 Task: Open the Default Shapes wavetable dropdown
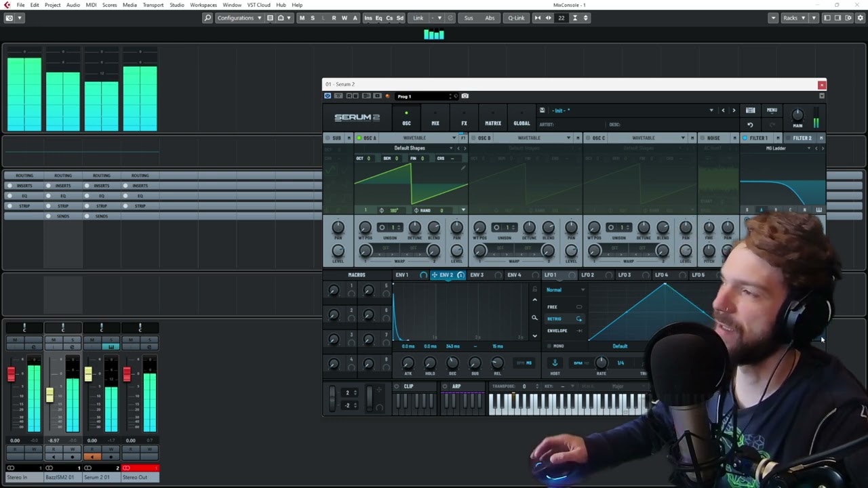tap(410, 148)
